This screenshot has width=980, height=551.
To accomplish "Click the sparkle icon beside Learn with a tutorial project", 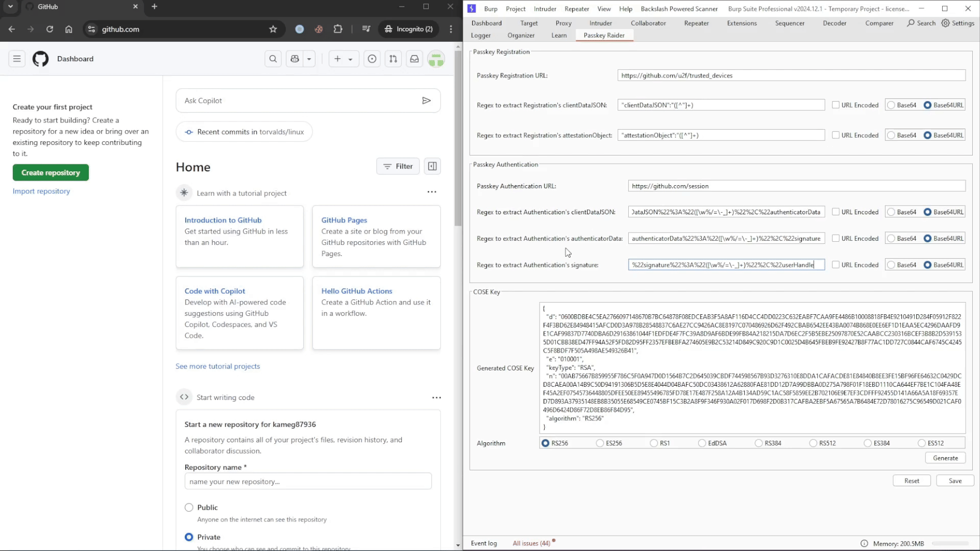I will pyautogui.click(x=184, y=193).
